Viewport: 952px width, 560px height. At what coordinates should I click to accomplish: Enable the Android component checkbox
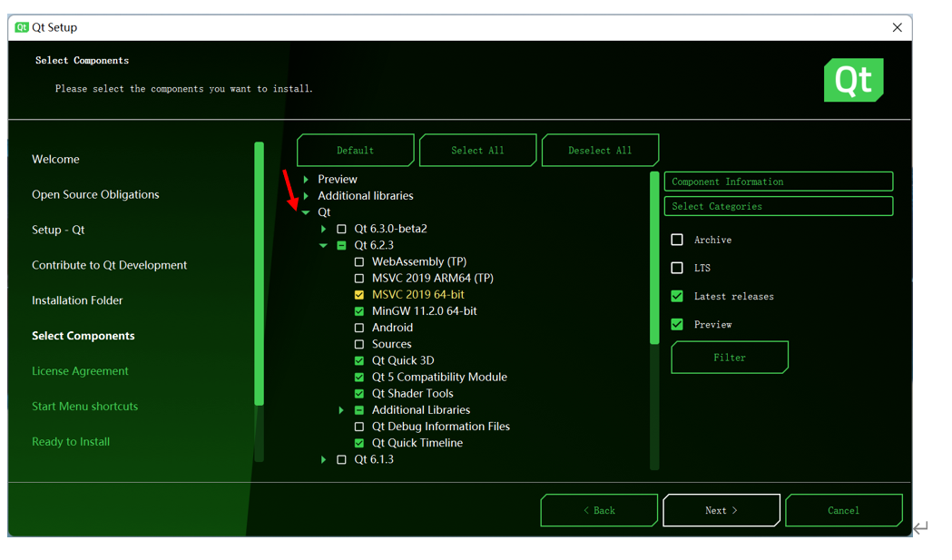(358, 328)
